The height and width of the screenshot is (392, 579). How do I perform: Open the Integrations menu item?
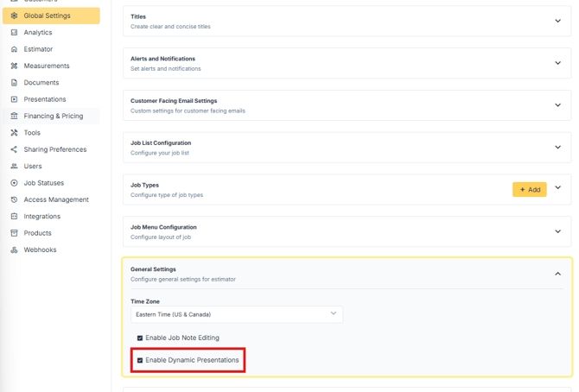(x=41, y=217)
